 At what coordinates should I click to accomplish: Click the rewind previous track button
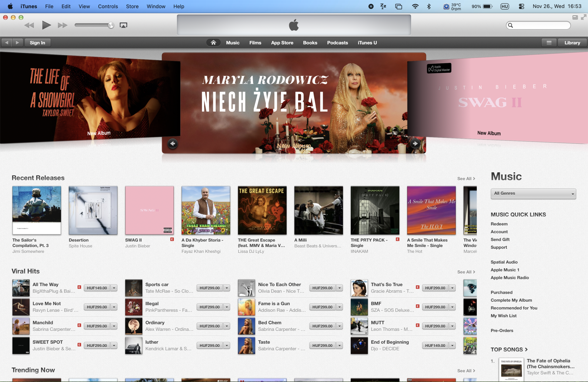point(29,25)
